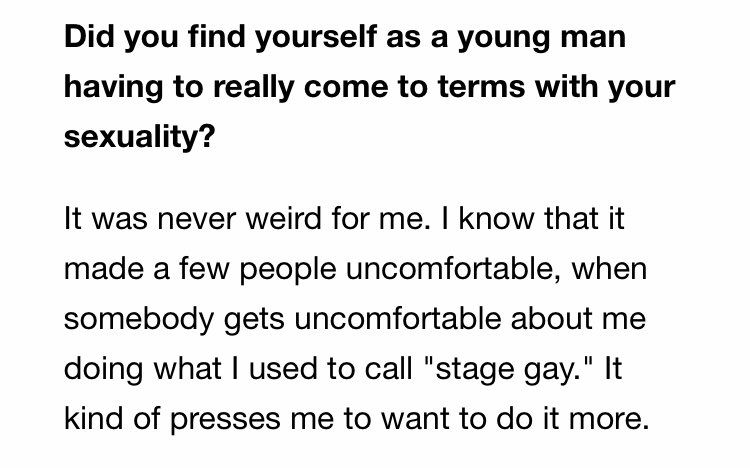Viewport: 750px width, 468px height.
Task: Click the final word "more."
Action: point(609,420)
